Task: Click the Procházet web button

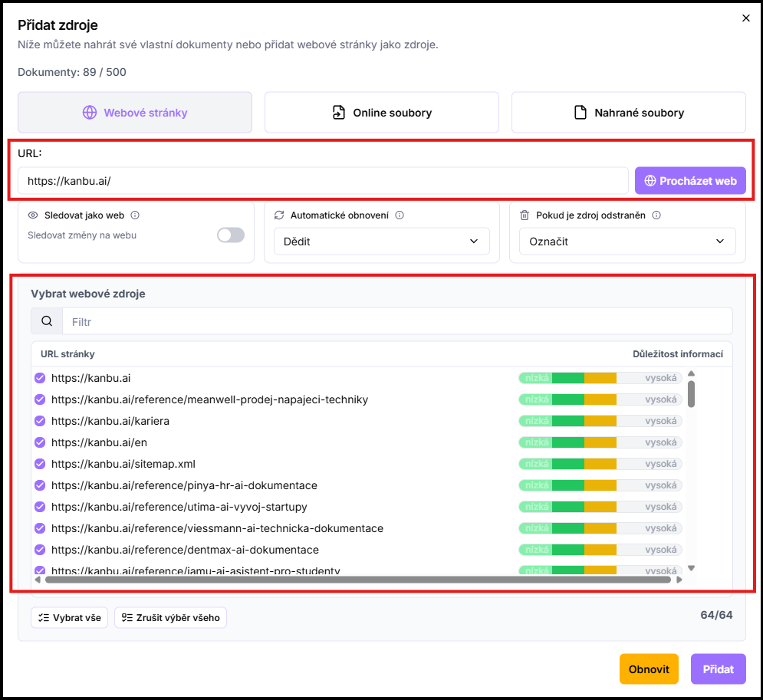Action: (x=690, y=180)
